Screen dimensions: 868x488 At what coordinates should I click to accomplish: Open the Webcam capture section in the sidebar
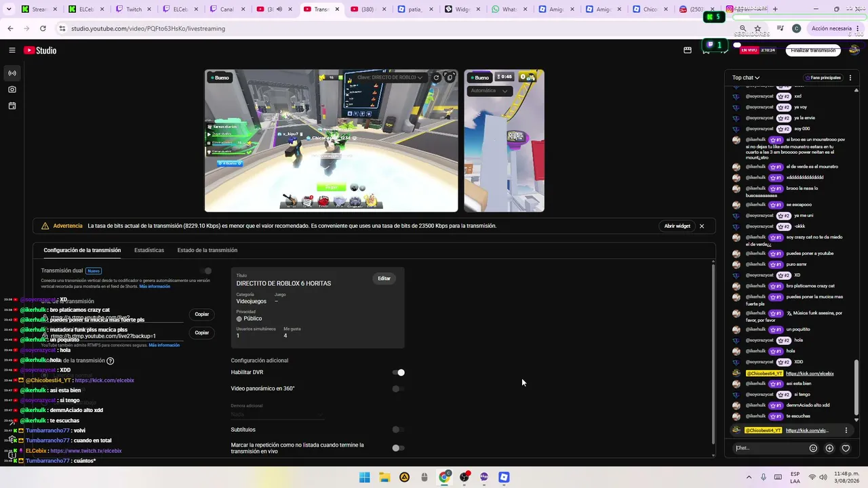point(12,89)
